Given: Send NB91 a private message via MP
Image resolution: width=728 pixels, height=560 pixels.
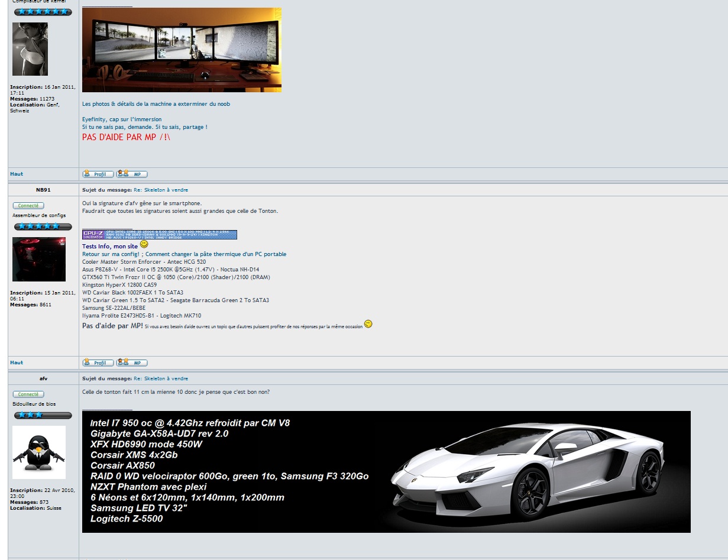Looking at the screenshot, I should tap(132, 362).
